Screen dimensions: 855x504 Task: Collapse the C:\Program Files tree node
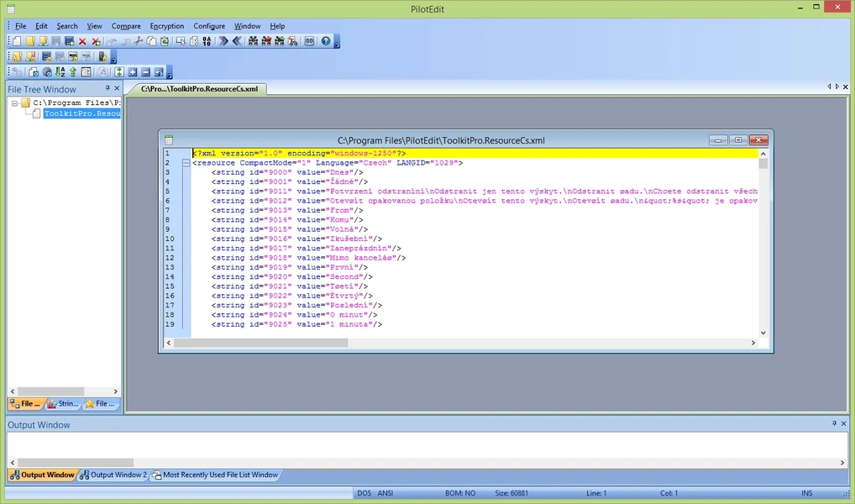pos(15,102)
